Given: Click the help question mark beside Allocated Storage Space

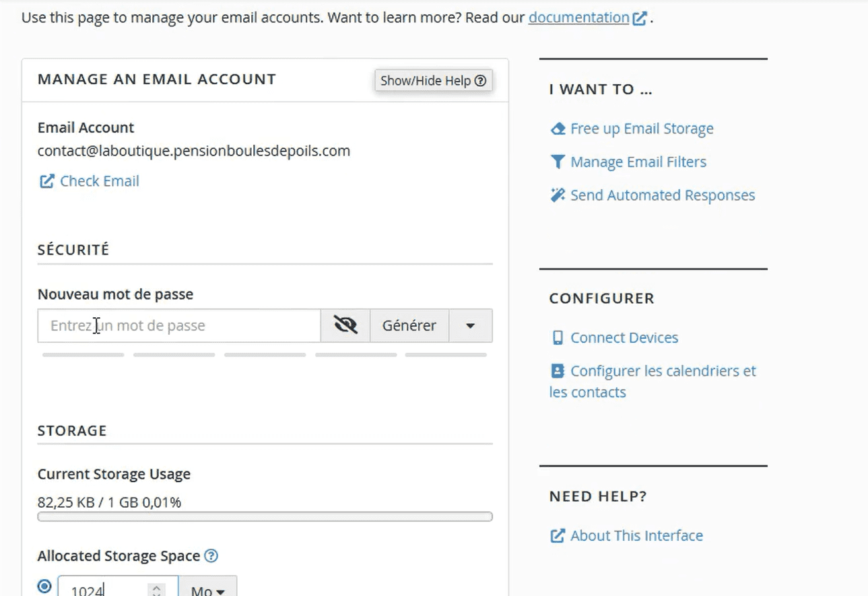Looking at the screenshot, I should tap(211, 556).
